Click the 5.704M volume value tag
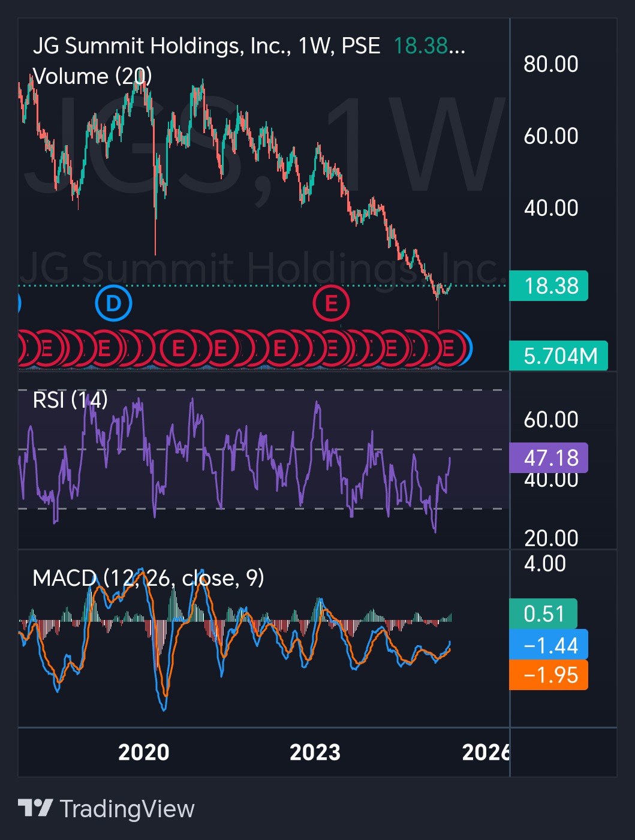 click(558, 356)
